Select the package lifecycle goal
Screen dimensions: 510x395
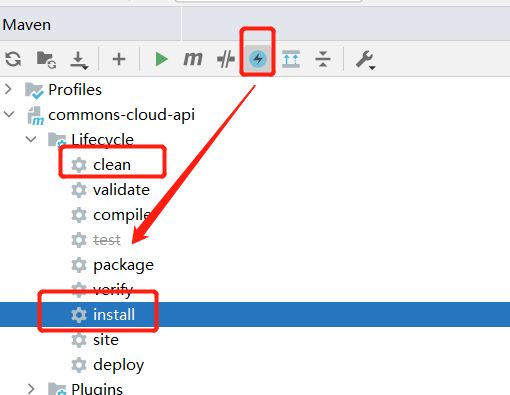pos(123,265)
